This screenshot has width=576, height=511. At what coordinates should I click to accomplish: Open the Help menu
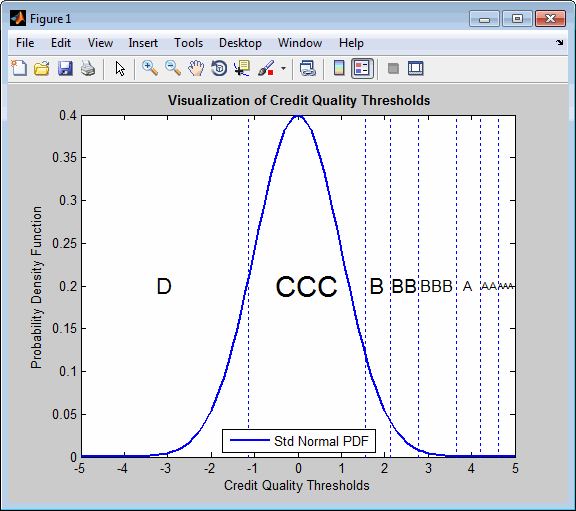[351, 43]
